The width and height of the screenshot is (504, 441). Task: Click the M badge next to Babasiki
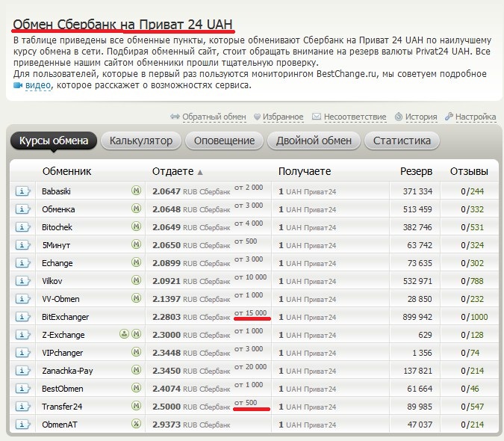coord(137,191)
